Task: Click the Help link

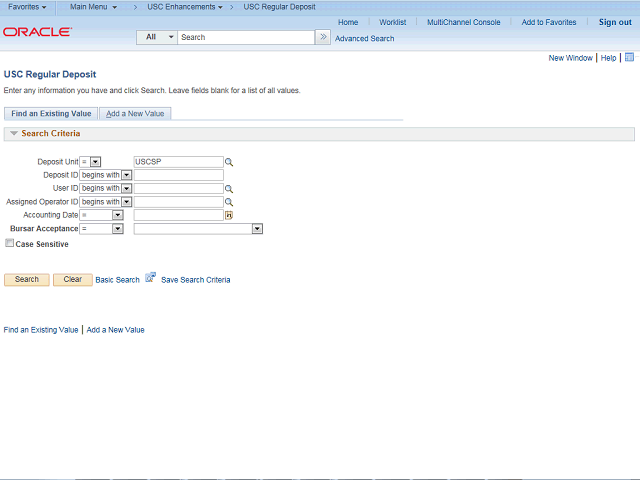Action: coord(608,58)
